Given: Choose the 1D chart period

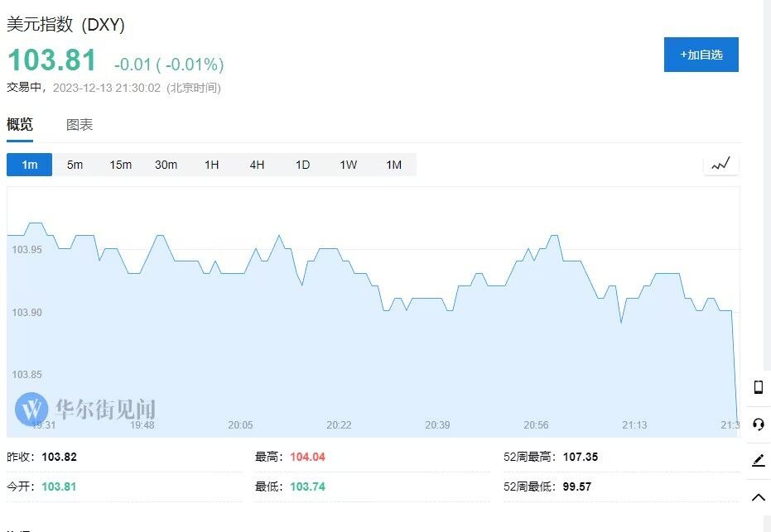Looking at the screenshot, I should [x=302, y=165].
